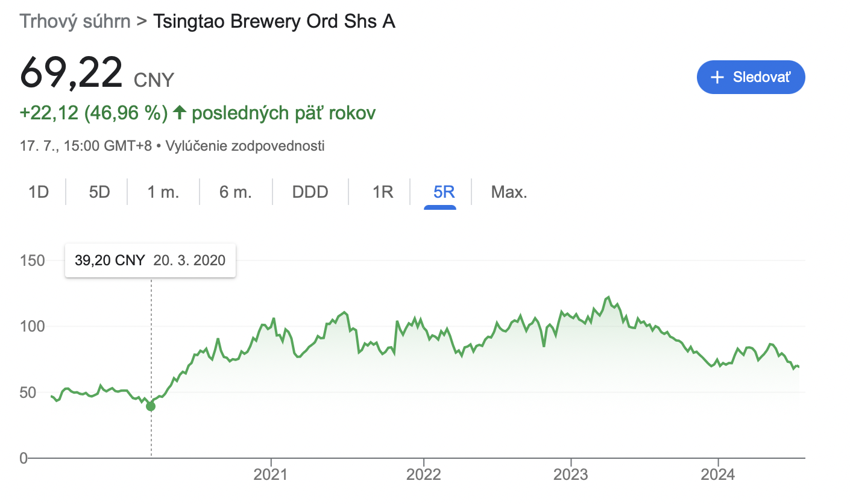Switch the chart to 1R range

click(383, 192)
